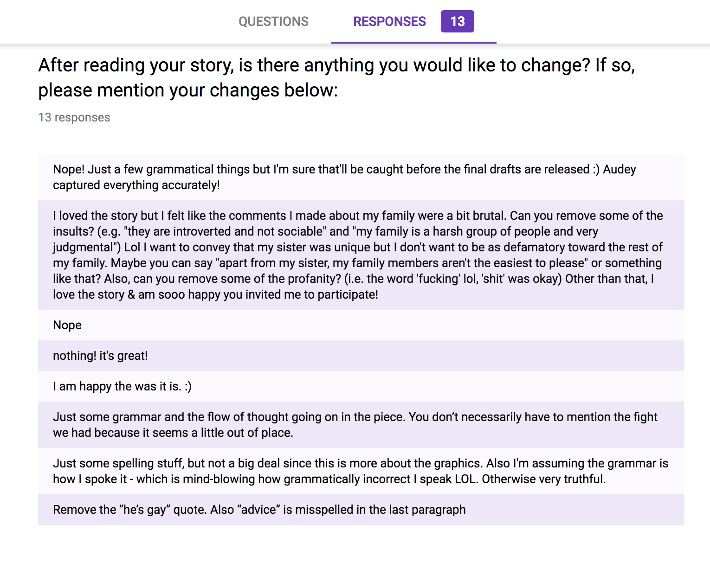The width and height of the screenshot is (710, 588).
Task: Click the gray "13 responses" text
Action: (74, 117)
